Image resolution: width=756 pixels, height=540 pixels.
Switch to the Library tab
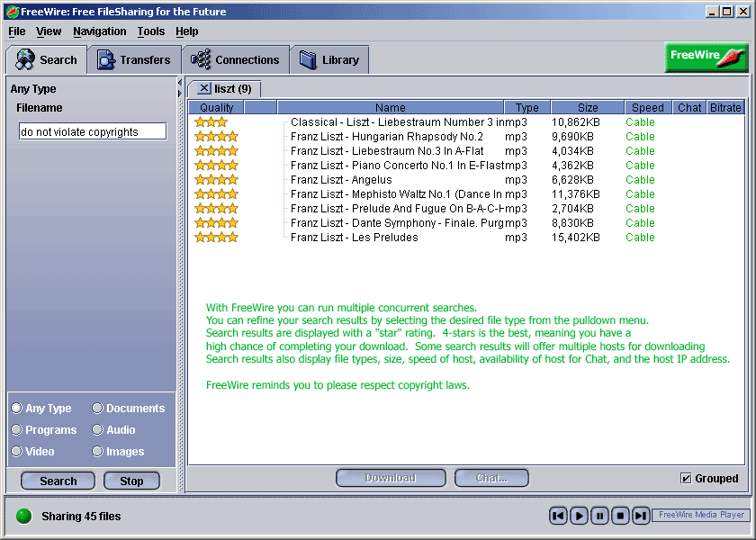click(x=329, y=59)
